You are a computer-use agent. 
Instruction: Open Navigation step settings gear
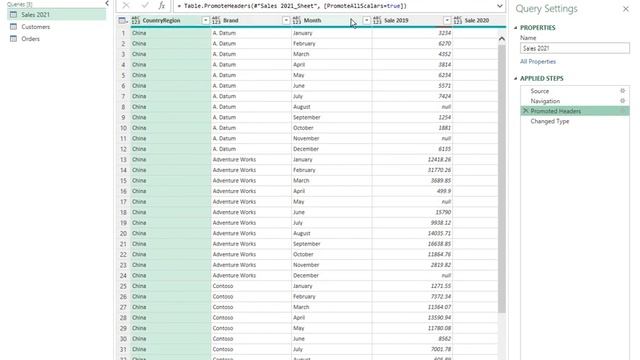pos(622,100)
